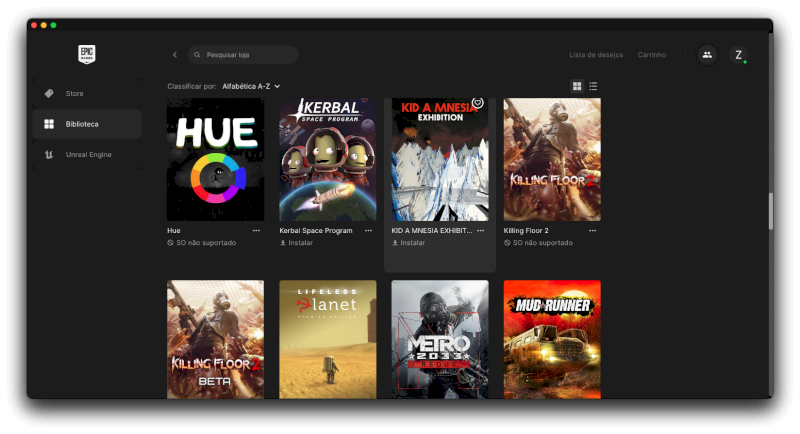
Task: Click the green online status dot
Action: point(745,62)
